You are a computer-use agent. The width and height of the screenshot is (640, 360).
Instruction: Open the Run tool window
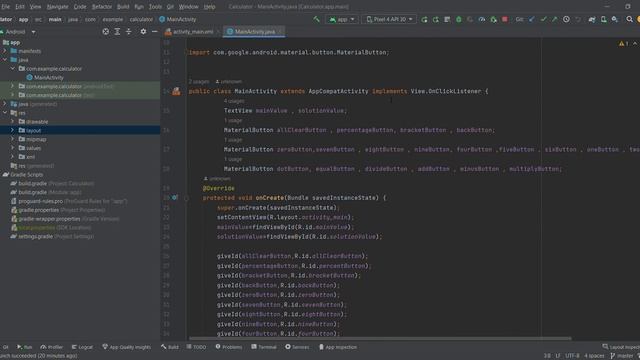24,347
